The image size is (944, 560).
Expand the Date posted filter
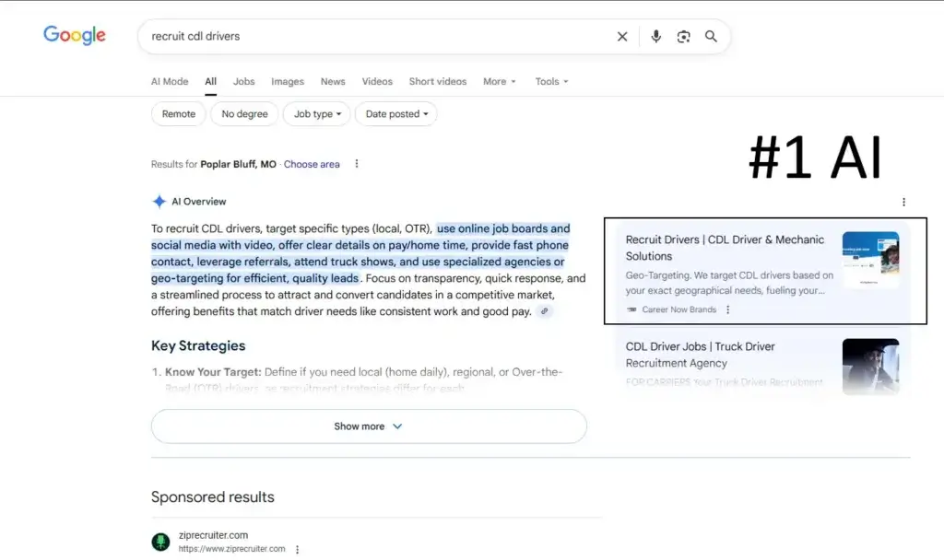coord(395,114)
